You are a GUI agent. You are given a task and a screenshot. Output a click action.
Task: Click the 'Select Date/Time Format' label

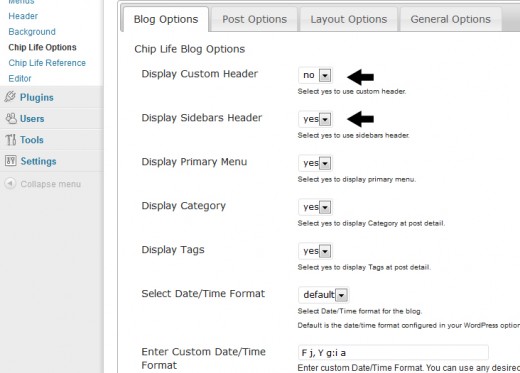[203, 294]
